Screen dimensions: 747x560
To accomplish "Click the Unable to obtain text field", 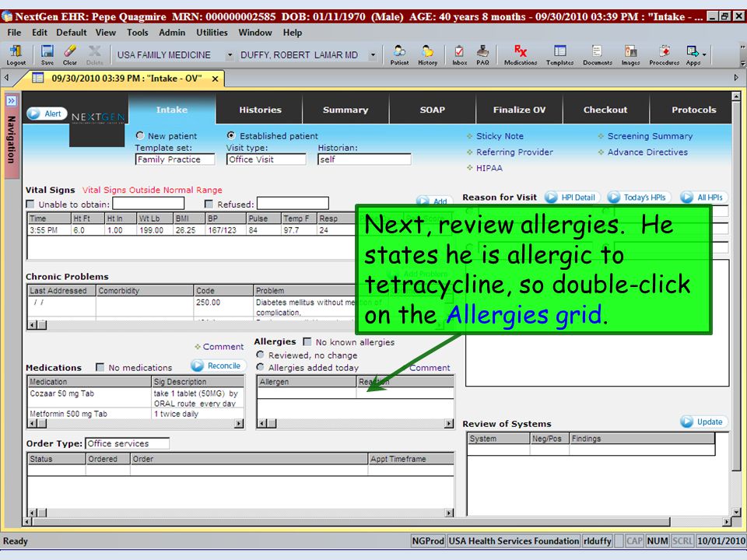I will (148, 204).
